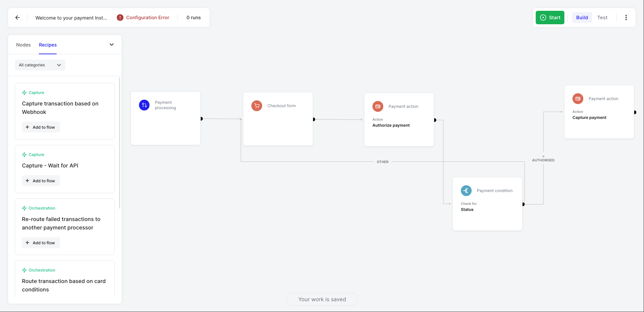Click the Orchestration lightning icon
The width and height of the screenshot is (644, 312).
(x=24, y=208)
